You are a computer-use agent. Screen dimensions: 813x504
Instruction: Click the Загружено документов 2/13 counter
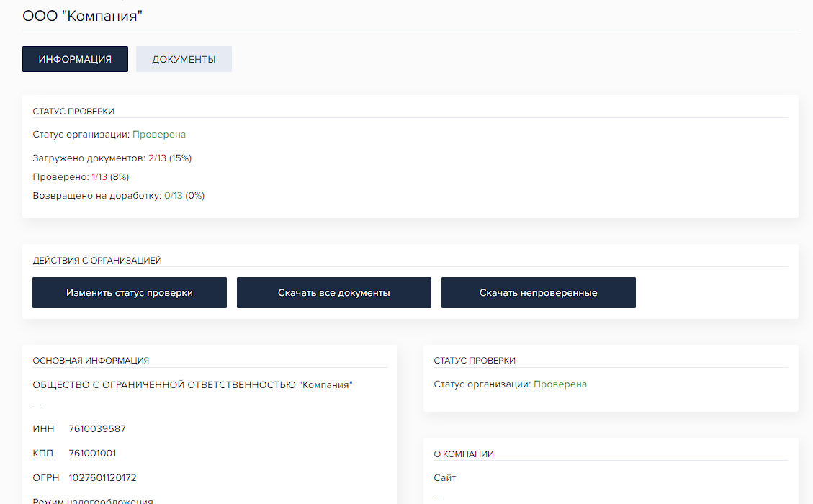coord(157,158)
